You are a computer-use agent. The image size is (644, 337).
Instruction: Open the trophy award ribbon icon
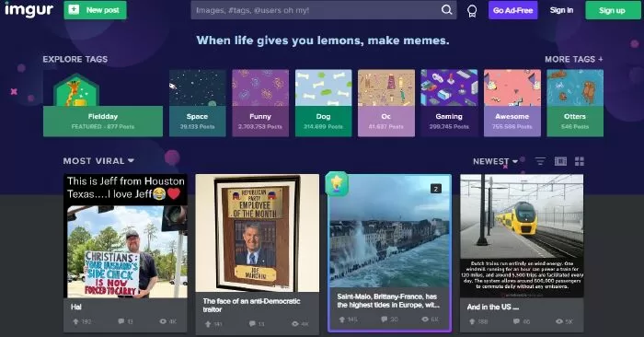472,11
